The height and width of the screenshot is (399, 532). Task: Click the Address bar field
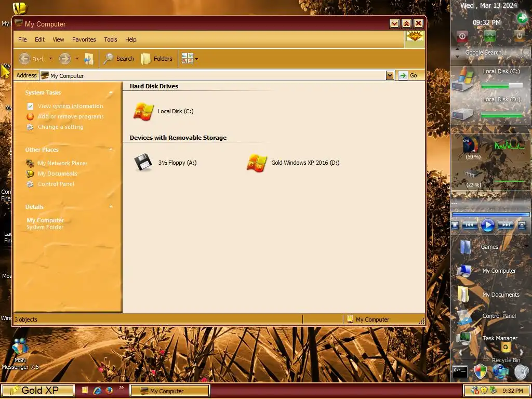(x=212, y=75)
